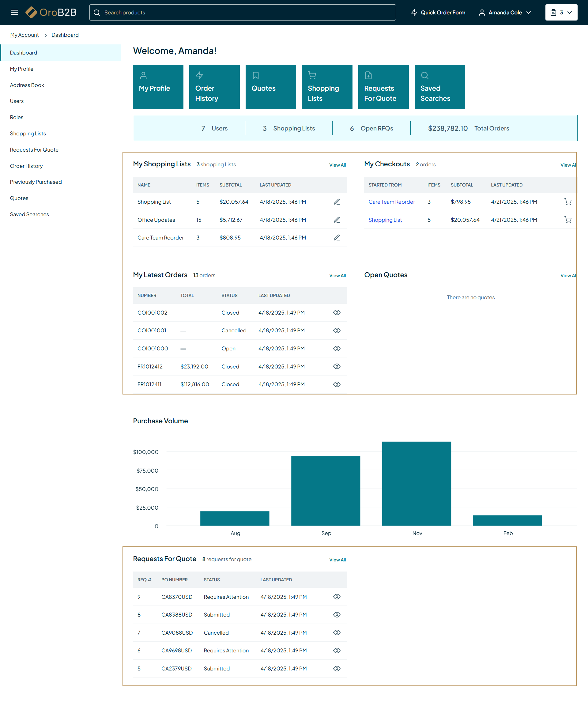Go to Previously Purchased in sidebar
This screenshot has width=588, height=702.
(36, 182)
